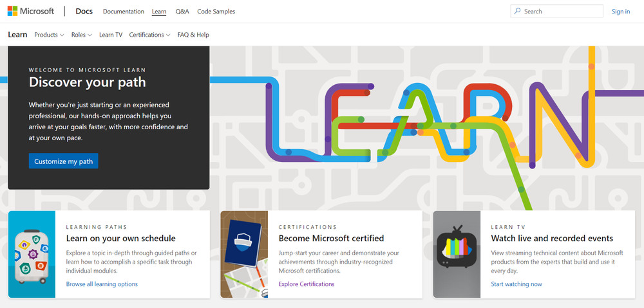This screenshot has width=644, height=308.
Task: Click the CERTIFICATIONS card label
Action: (x=308, y=227)
